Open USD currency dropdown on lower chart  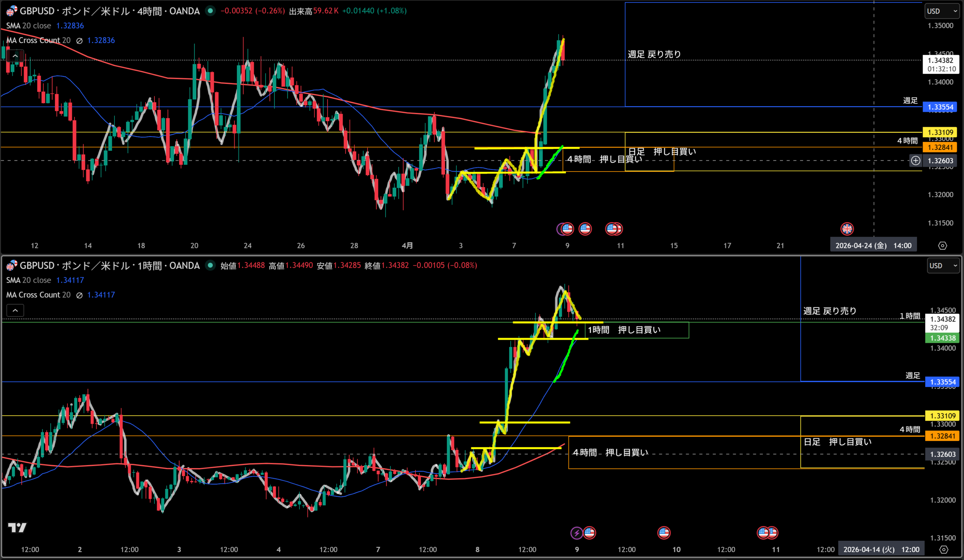(943, 266)
